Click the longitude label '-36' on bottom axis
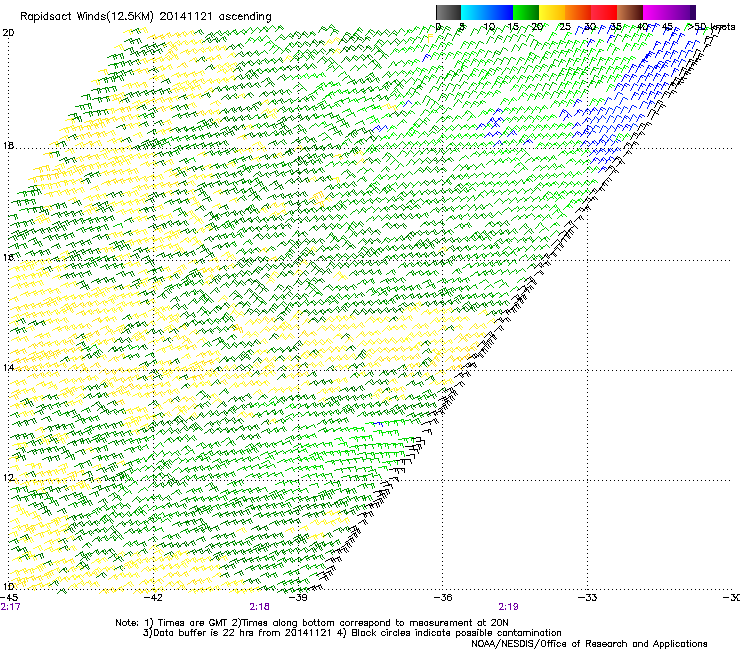This screenshot has height=650, width=740. pos(443,598)
